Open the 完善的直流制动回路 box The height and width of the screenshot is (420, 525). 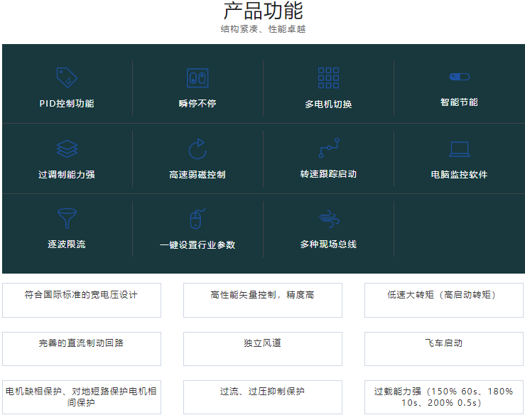(x=82, y=348)
